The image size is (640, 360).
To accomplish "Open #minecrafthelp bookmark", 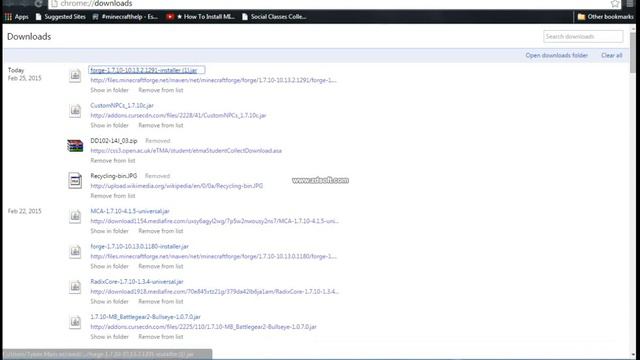I will click(x=125, y=17).
